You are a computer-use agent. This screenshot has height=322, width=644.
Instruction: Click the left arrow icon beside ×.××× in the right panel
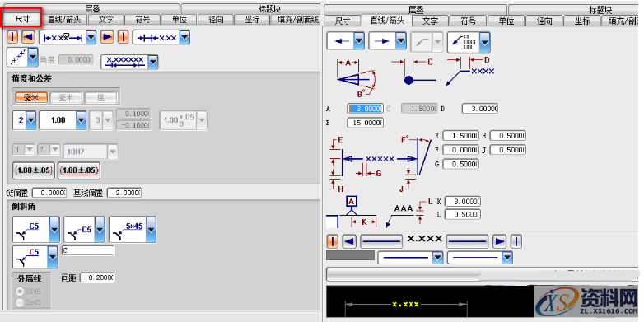coord(349,241)
